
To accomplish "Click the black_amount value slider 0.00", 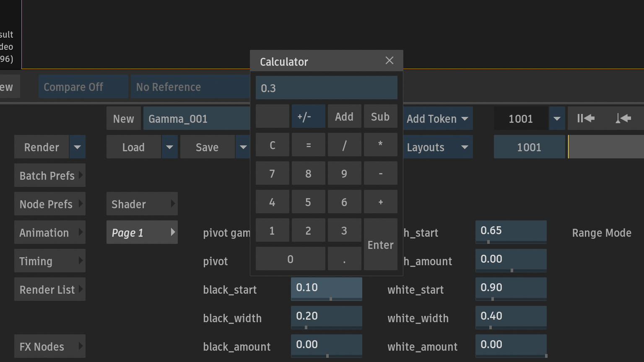I will [x=327, y=346].
